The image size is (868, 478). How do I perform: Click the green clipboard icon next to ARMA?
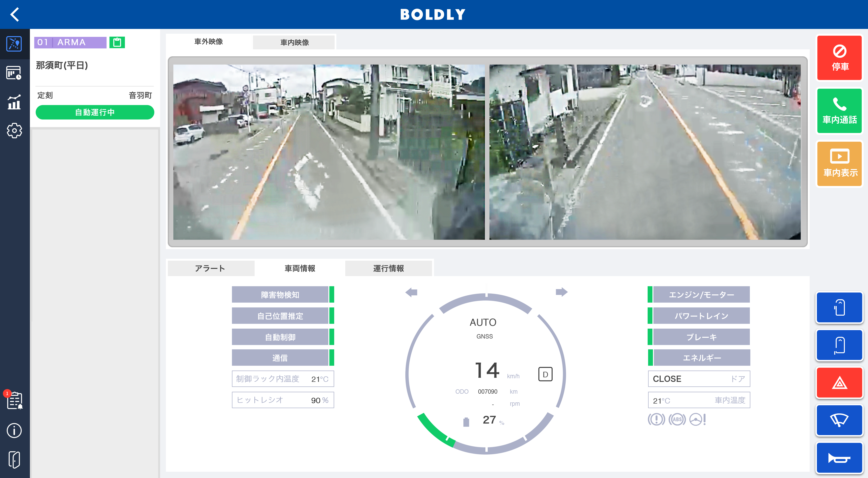coord(117,42)
